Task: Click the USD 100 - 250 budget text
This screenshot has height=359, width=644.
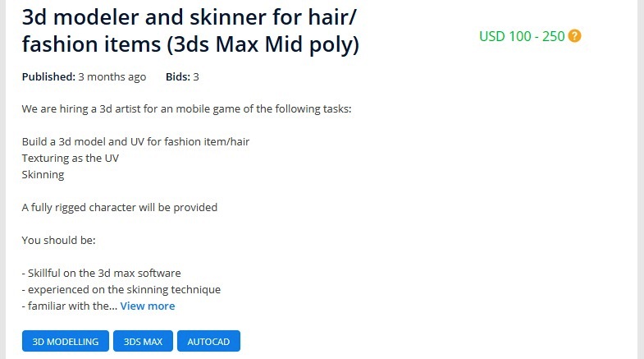Action: point(522,36)
